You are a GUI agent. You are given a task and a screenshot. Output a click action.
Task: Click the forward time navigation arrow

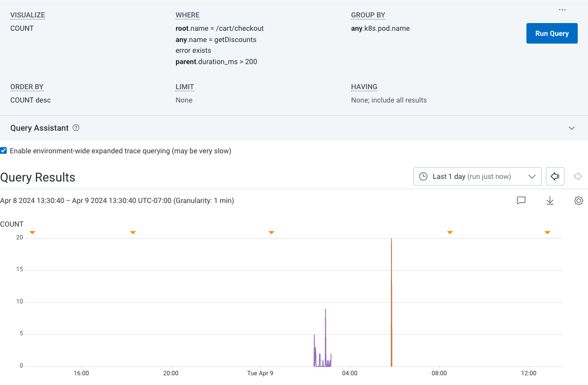click(x=577, y=176)
